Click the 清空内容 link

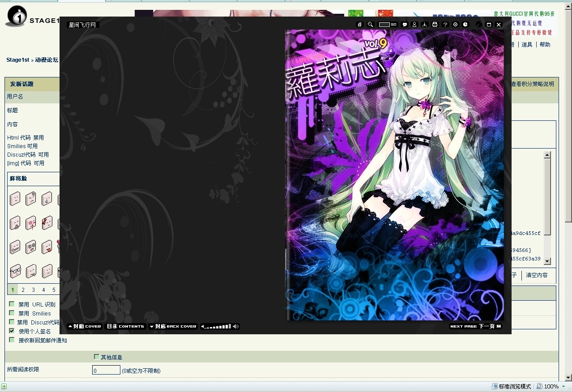(x=536, y=275)
